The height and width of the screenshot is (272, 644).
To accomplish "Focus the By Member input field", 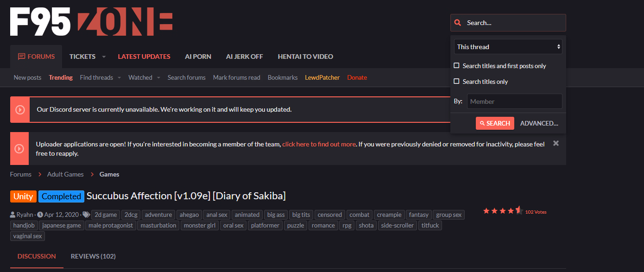I will click(x=515, y=101).
